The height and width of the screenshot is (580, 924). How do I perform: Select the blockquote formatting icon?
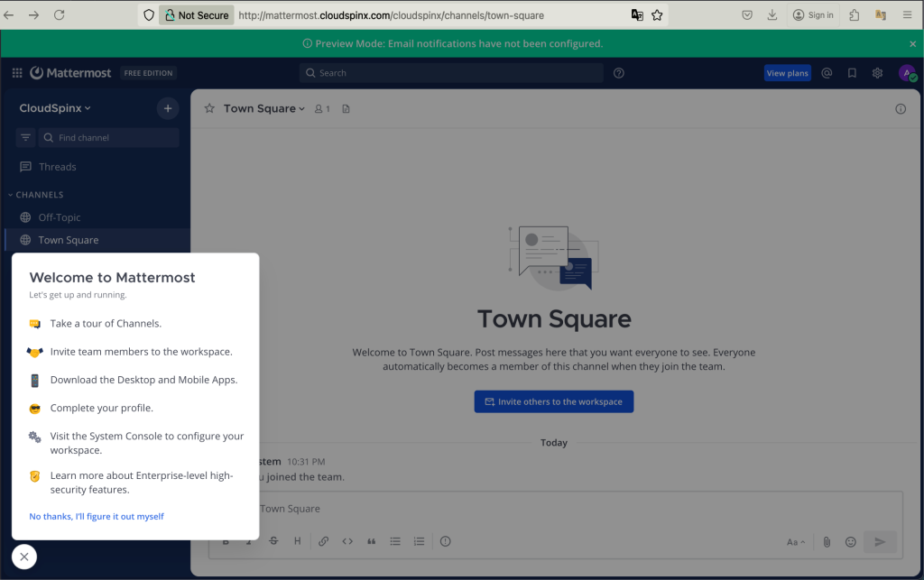[x=371, y=541]
